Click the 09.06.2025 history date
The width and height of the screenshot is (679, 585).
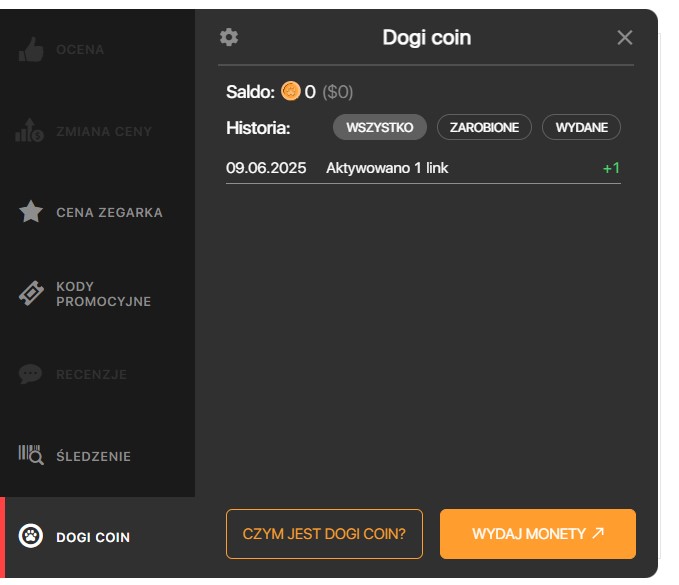(x=266, y=168)
